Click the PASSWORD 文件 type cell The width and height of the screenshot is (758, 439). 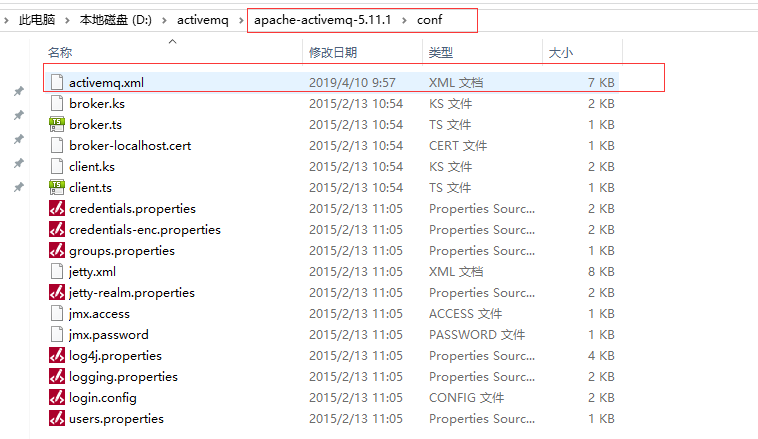pyautogui.click(x=477, y=335)
